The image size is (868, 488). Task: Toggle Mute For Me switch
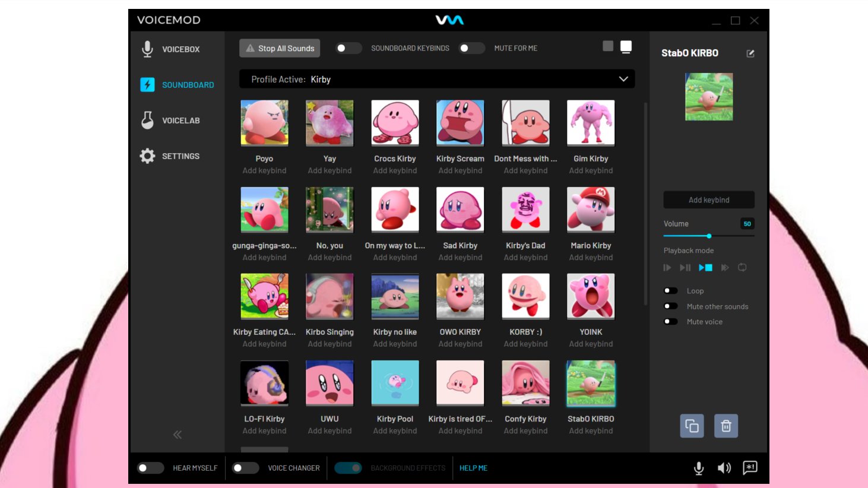tap(472, 48)
